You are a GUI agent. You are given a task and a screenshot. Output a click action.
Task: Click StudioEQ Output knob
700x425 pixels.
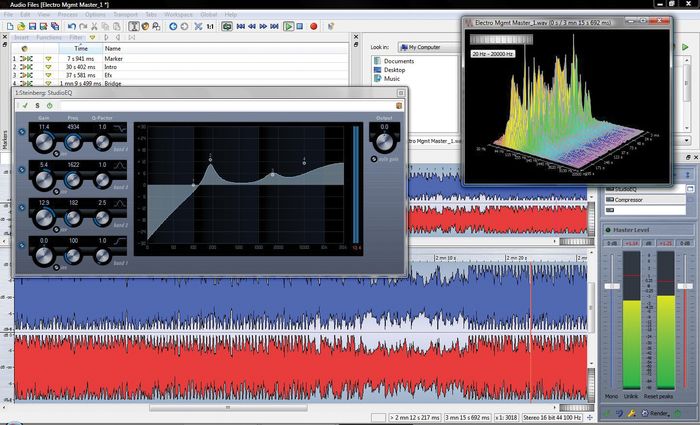pos(384,142)
